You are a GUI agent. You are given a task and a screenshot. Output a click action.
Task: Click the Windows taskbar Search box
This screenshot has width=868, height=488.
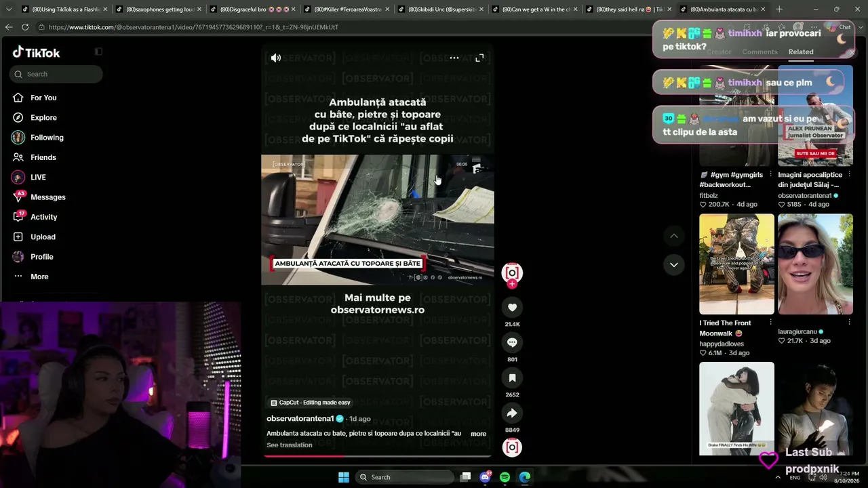coord(404,477)
